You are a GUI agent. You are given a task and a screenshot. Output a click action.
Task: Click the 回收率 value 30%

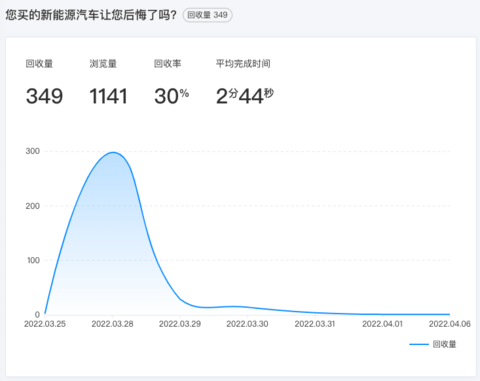[171, 96]
